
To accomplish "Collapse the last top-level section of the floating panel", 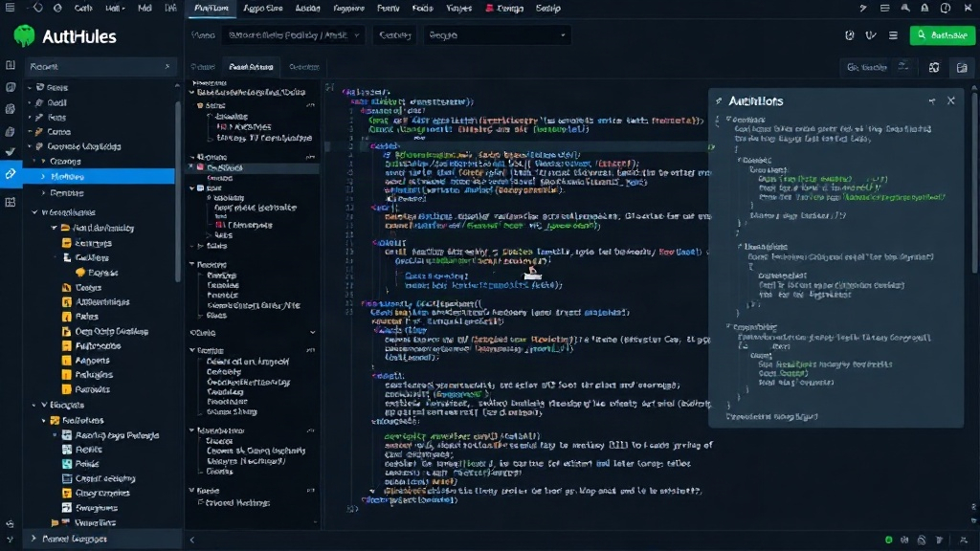I will pos(728,327).
